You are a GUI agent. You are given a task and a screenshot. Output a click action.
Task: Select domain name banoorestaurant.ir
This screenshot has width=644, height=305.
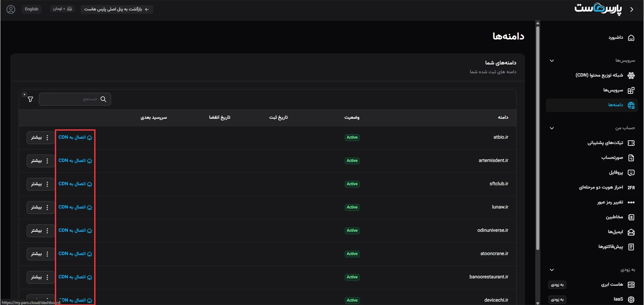[489, 277]
